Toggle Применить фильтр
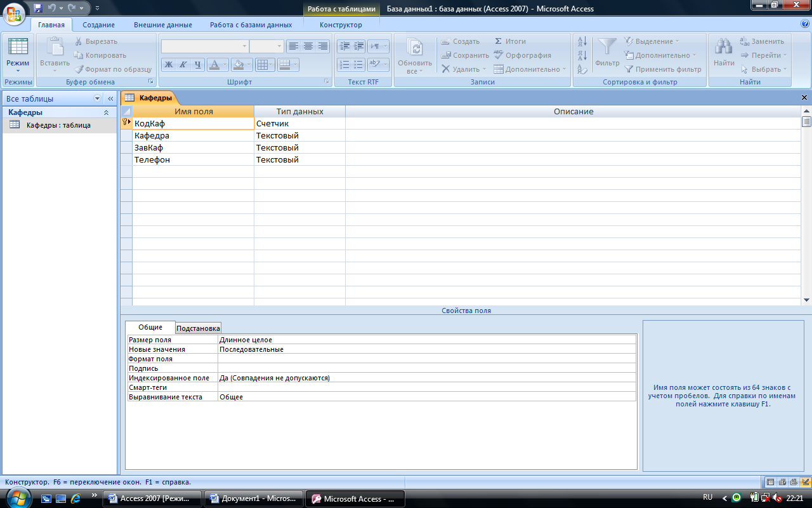812x508 pixels. click(663, 69)
